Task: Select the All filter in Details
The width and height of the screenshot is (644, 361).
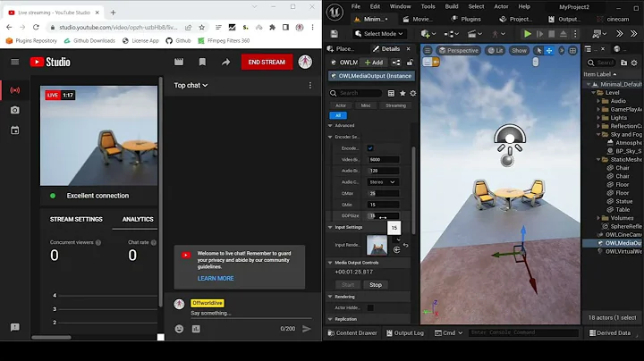Action: click(x=338, y=115)
